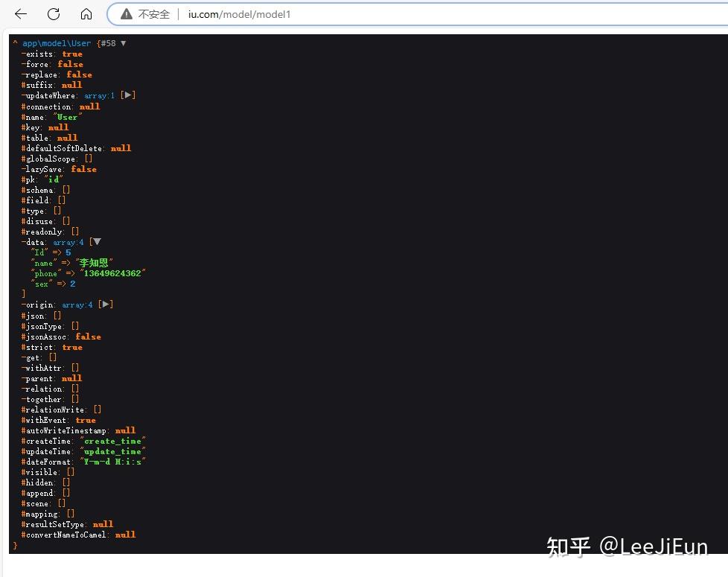Click the dateFormat value "Y-m-d H:i:s"
This screenshot has height=577, width=728.
113,462
